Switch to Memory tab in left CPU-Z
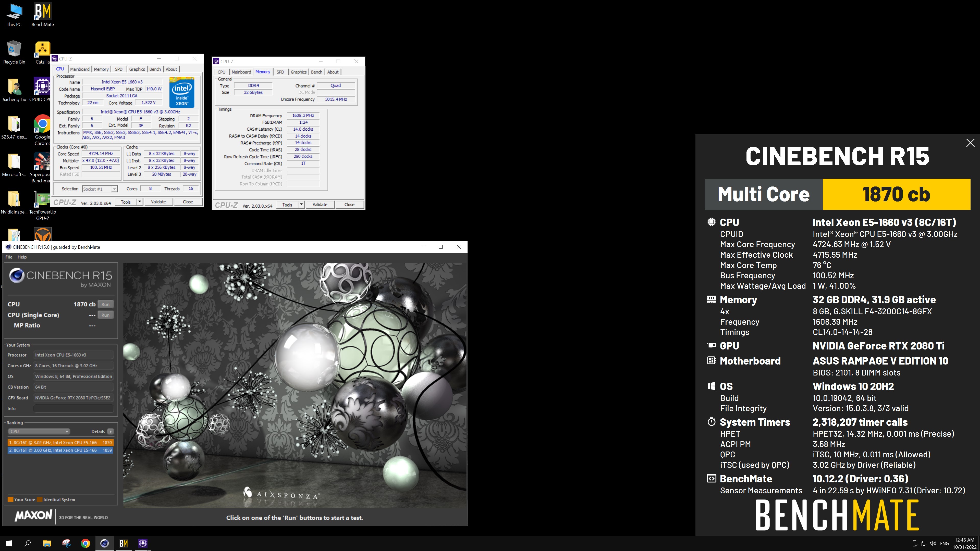Viewport: 980px width, 551px height. point(101,69)
